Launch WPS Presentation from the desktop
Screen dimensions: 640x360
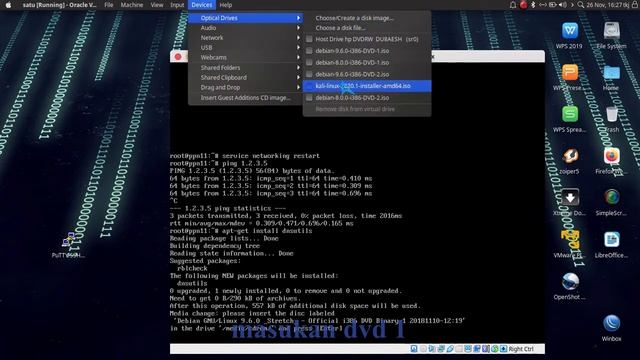[569, 73]
